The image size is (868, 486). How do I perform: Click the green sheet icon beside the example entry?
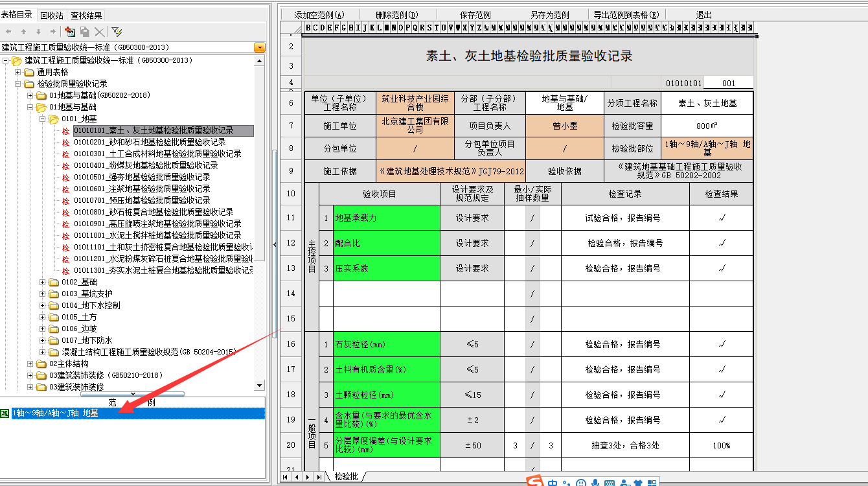point(5,413)
